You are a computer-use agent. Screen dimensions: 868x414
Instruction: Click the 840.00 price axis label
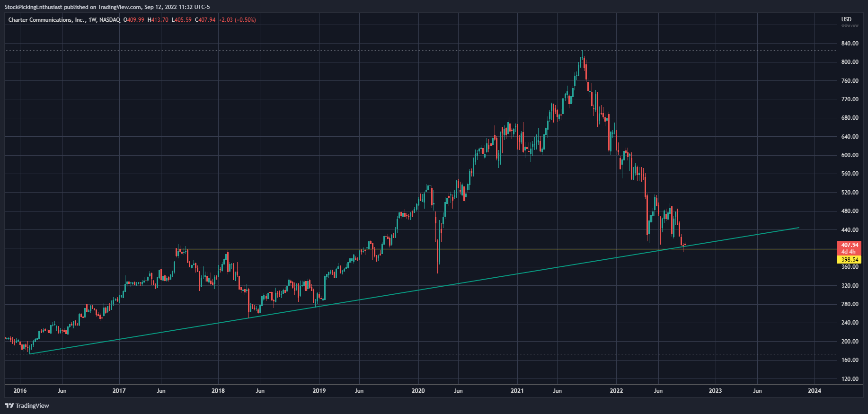pyautogui.click(x=850, y=44)
